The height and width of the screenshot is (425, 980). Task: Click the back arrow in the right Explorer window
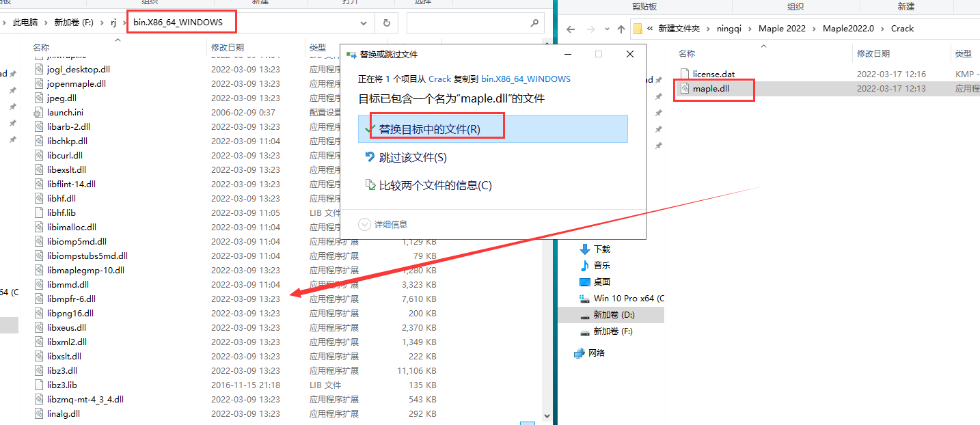coord(571,28)
